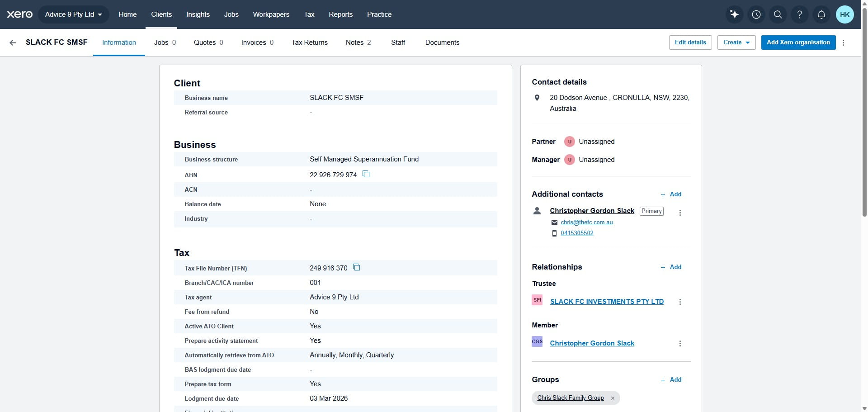Click the mobile phone icon
This screenshot has height=412, width=868.
pyautogui.click(x=555, y=233)
